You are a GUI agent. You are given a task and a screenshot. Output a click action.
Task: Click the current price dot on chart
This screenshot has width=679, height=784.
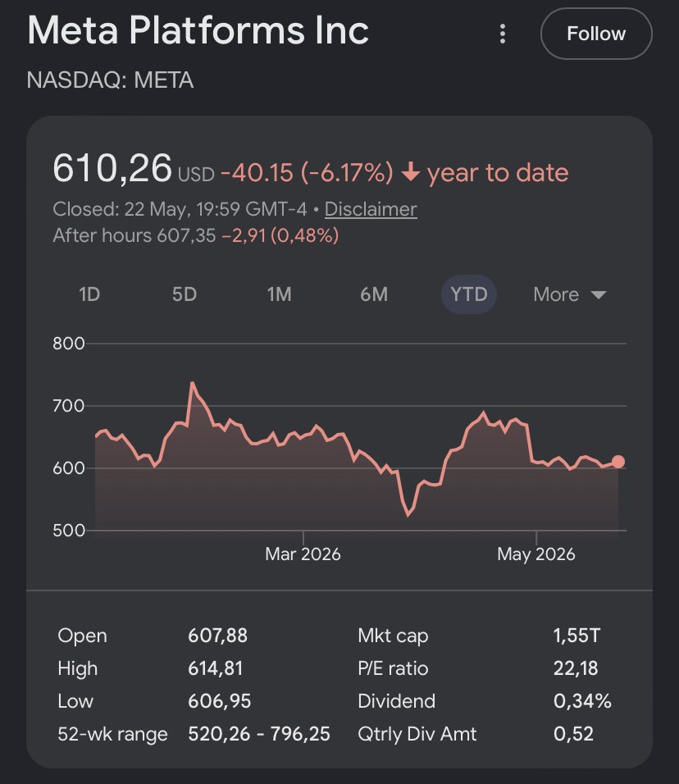click(618, 462)
